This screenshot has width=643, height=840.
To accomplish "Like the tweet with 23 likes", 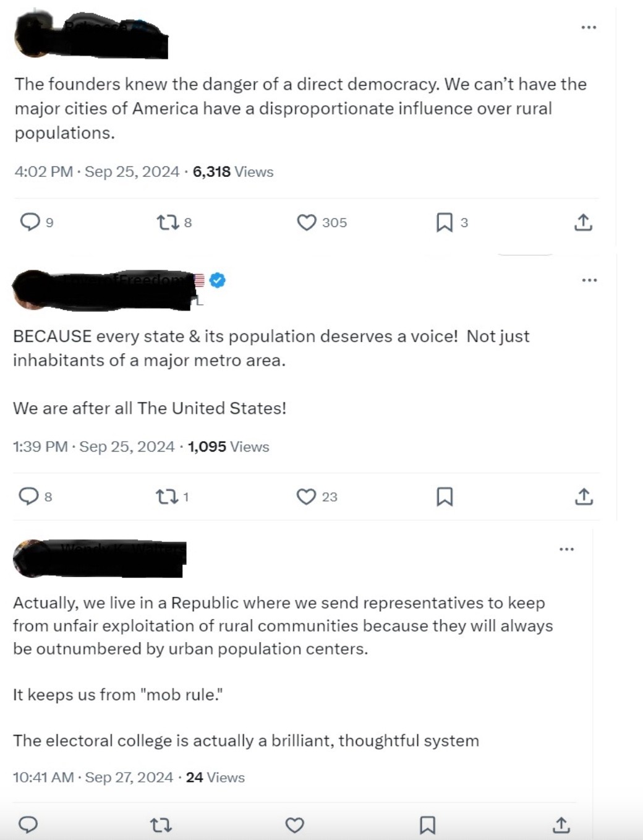I will click(x=306, y=497).
